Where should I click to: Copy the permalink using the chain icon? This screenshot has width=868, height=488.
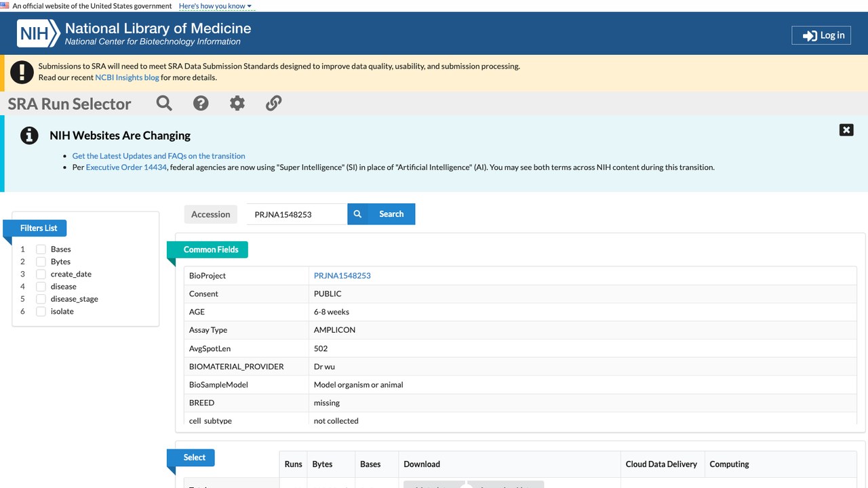click(x=273, y=103)
